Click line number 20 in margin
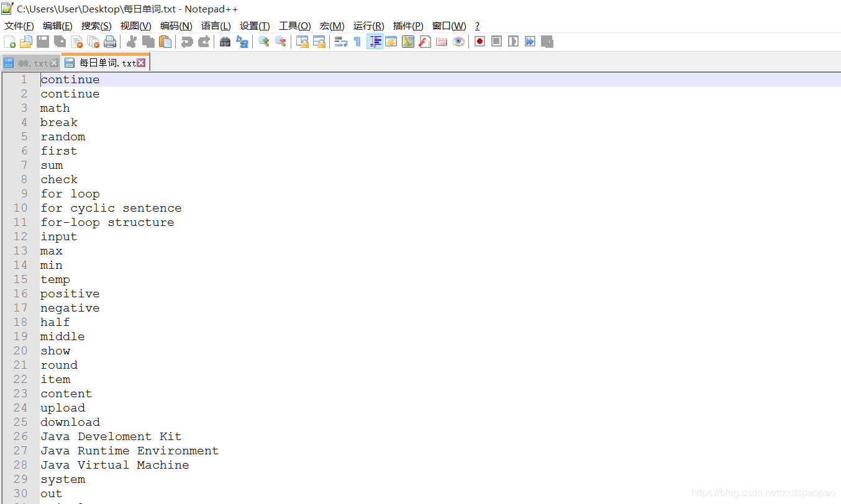This screenshot has height=504, width=841. pos(20,351)
